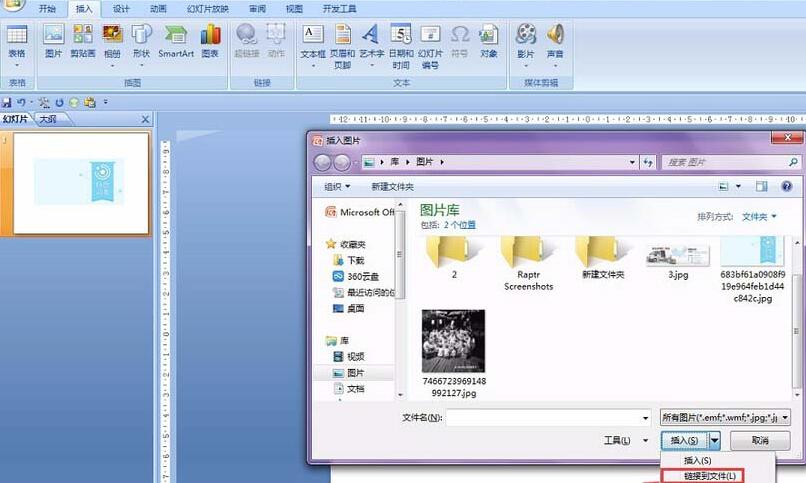This screenshot has width=806, height=483.
Task: Expand the Insert button dropdown arrow
Action: pos(716,440)
